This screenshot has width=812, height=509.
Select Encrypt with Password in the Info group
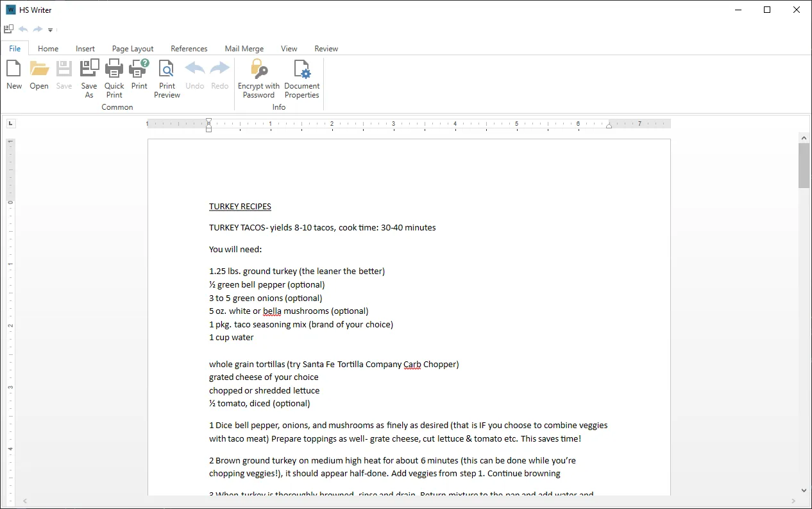coord(258,74)
